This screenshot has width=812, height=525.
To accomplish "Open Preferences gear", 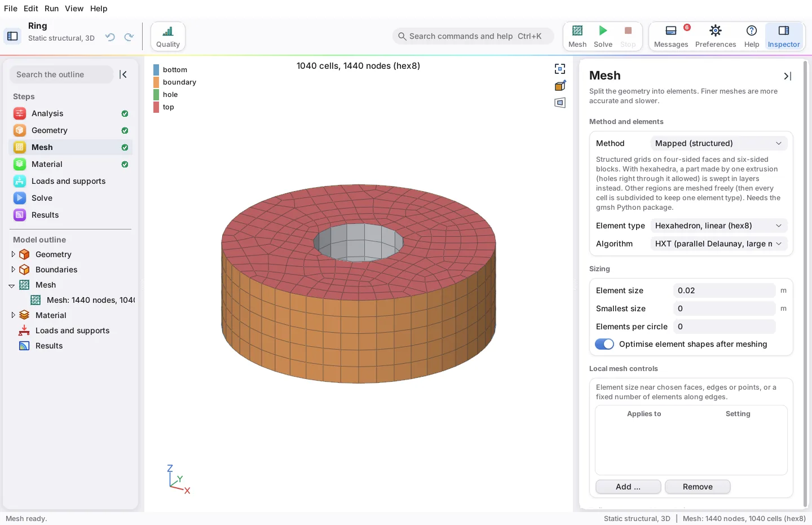I will tap(716, 37).
